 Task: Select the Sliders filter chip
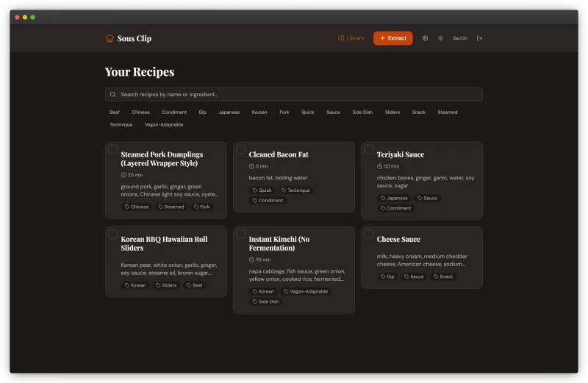[392, 112]
